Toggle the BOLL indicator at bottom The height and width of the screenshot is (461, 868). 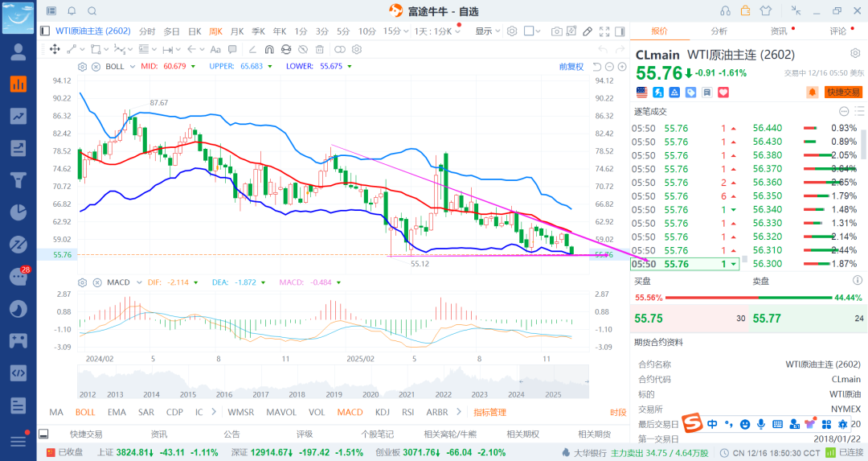tap(85, 412)
